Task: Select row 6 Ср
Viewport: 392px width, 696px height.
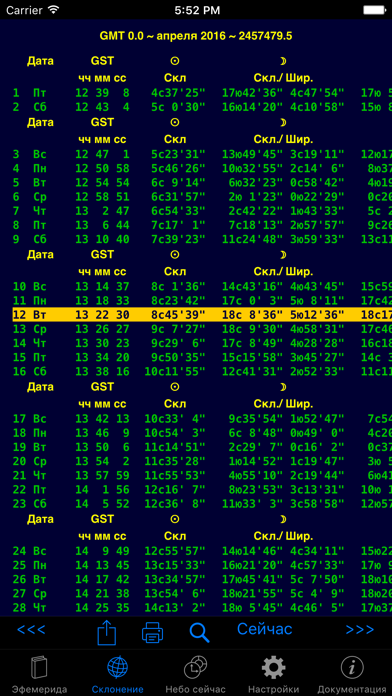Action: 202,197
